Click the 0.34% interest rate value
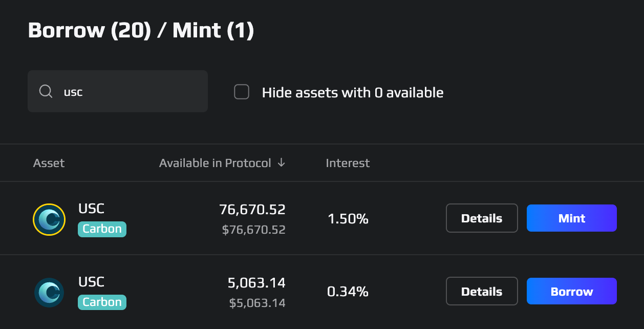 pos(348,292)
